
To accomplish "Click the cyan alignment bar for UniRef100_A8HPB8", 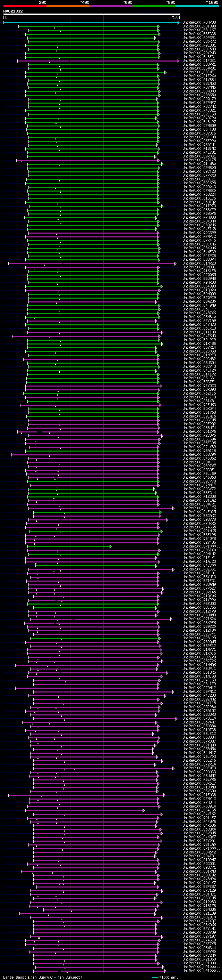I will click(92, 23).
